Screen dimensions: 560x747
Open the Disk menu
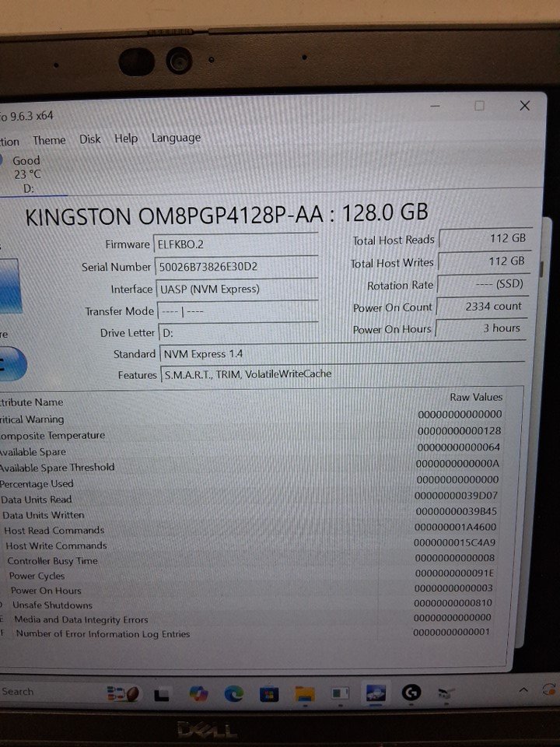tap(89, 139)
